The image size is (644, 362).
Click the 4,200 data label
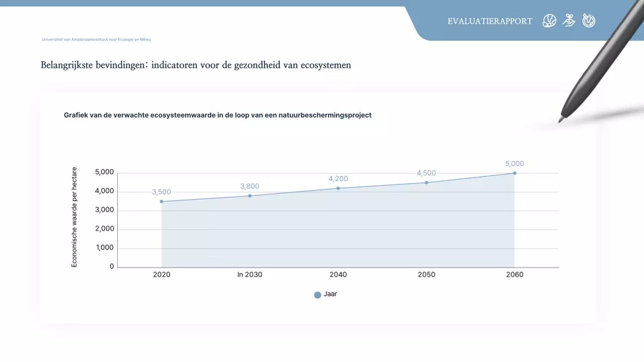pos(338,179)
